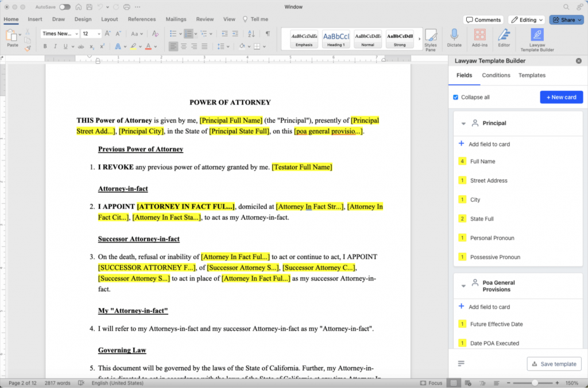
Task: Click Add field to card under Principal
Action: pyautogui.click(x=484, y=144)
